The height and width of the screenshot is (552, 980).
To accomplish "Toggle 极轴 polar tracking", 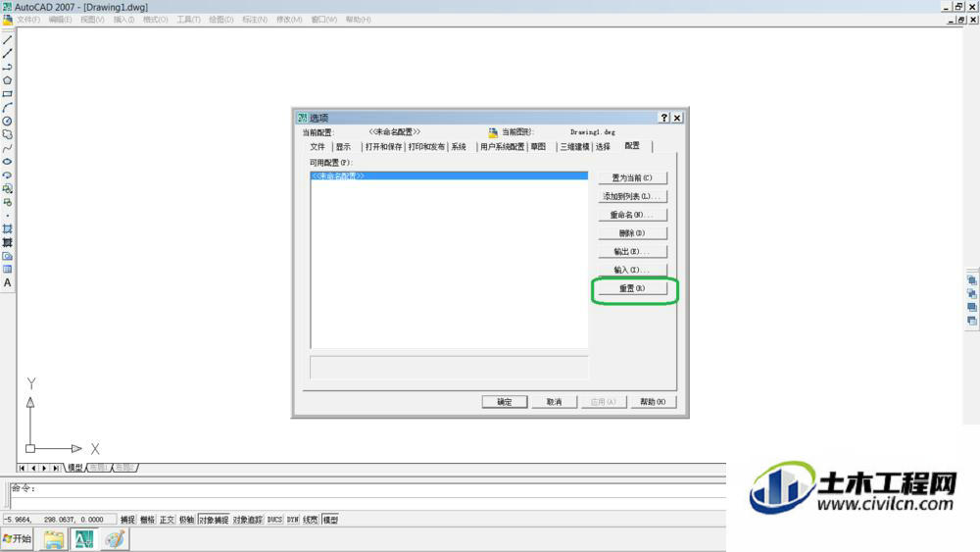I will click(x=186, y=520).
